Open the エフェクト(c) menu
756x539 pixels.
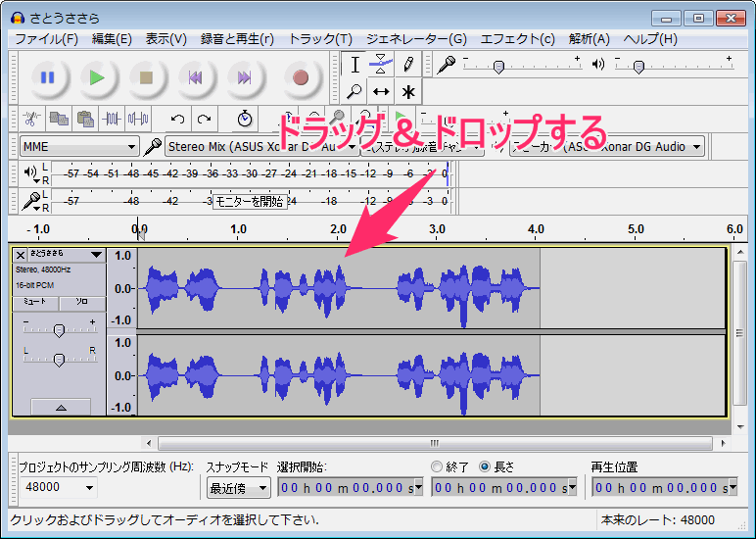[x=518, y=39]
